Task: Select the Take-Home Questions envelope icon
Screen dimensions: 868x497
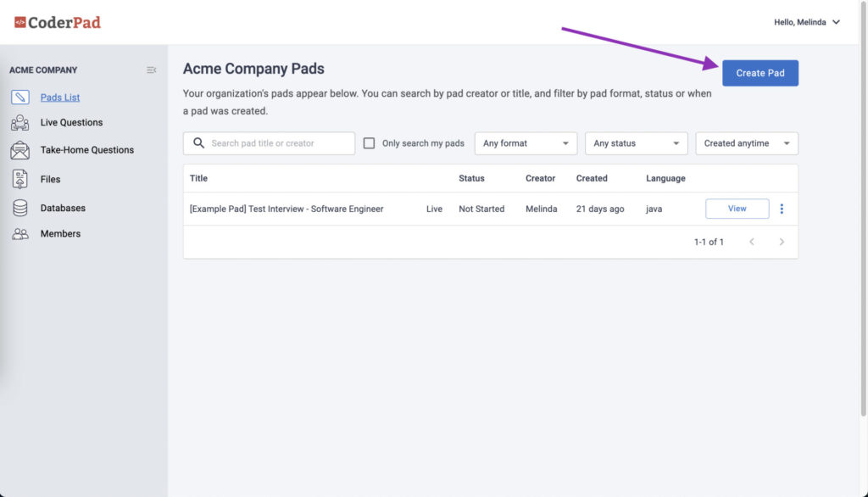Action: (20, 150)
